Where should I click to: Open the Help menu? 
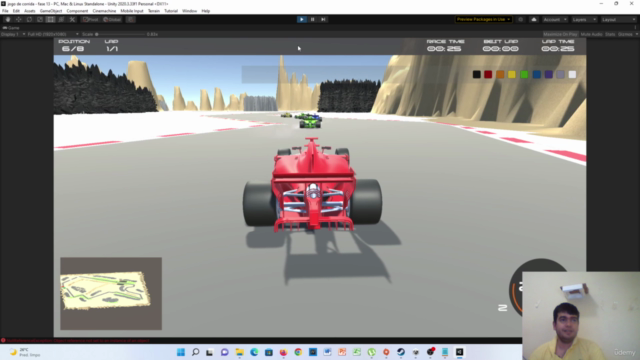[x=206, y=11]
